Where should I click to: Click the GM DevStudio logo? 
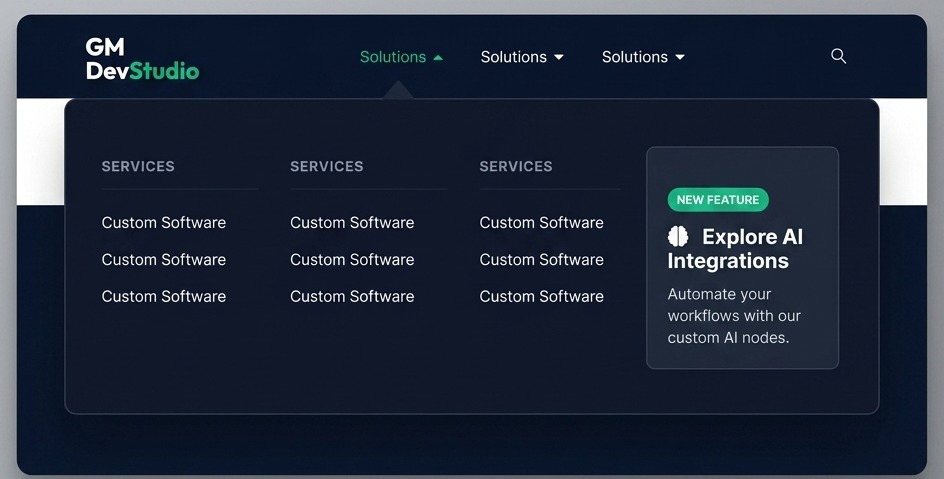click(x=142, y=58)
